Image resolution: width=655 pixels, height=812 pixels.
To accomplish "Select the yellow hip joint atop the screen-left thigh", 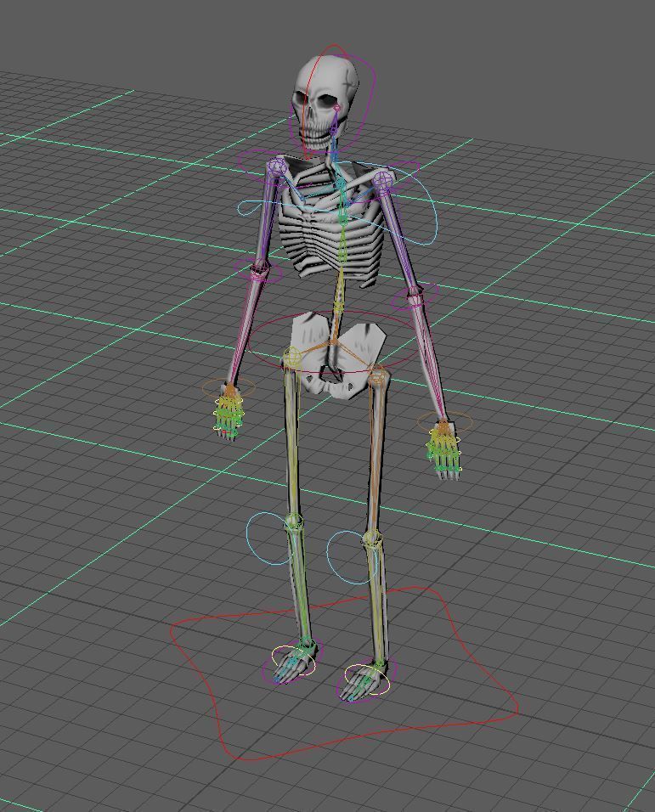I will [x=291, y=357].
